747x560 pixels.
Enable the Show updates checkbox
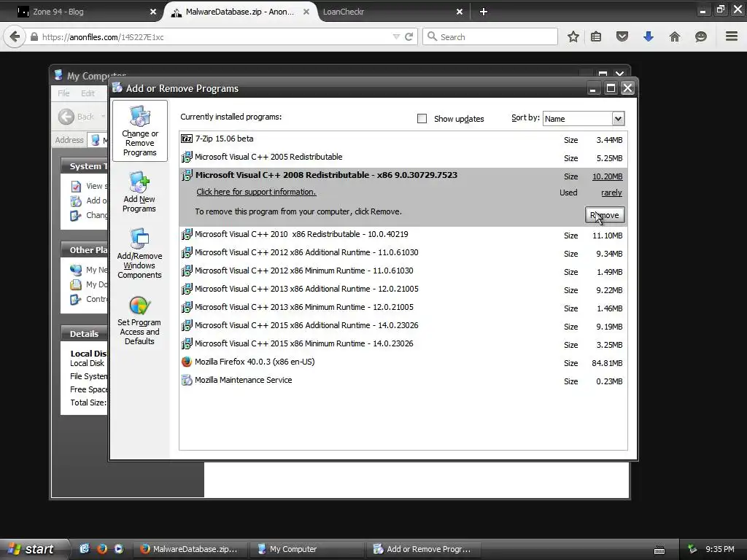422,119
